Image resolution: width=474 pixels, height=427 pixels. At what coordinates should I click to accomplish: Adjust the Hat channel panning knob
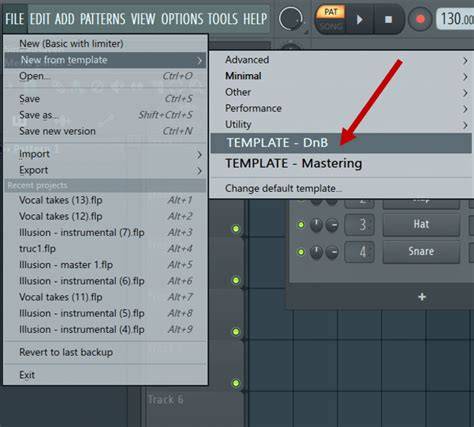(x=316, y=225)
